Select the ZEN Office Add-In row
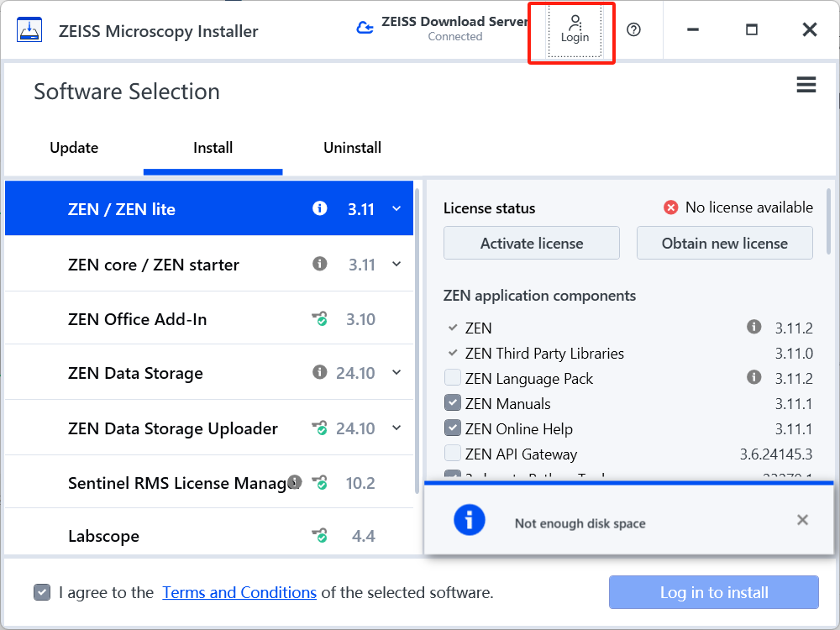This screenshot has height=630, width=840. (x=209, y=318)
